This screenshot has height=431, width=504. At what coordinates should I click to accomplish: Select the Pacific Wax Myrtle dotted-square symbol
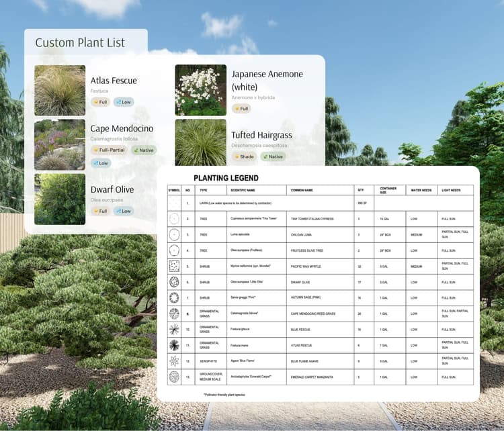(174, 266)
